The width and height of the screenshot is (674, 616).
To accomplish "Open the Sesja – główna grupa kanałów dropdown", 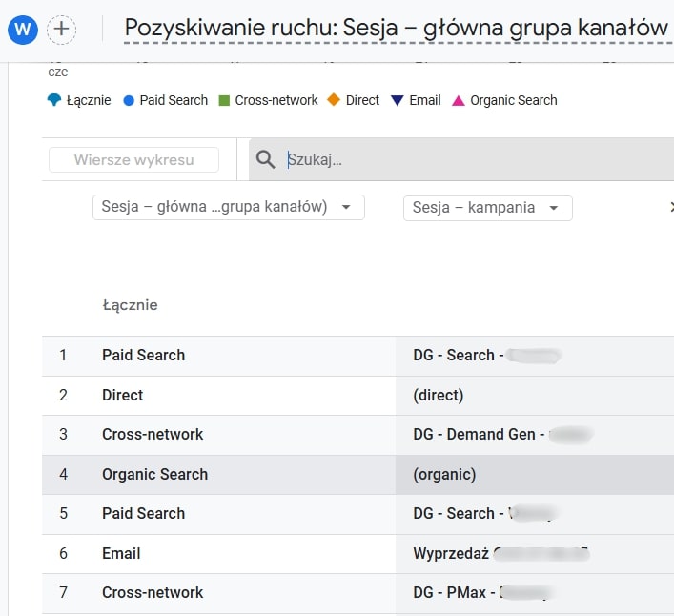I will [228, 208].
